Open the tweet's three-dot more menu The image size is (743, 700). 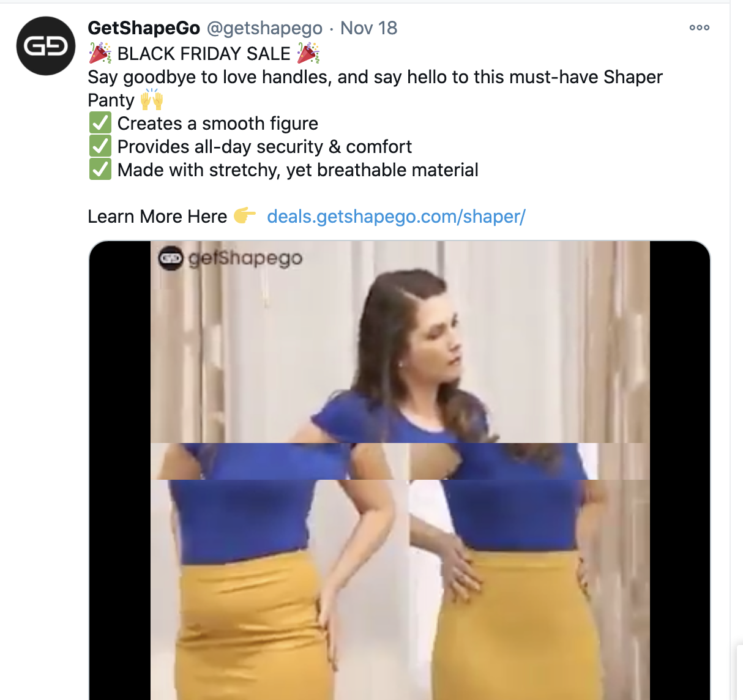[699, 28]
